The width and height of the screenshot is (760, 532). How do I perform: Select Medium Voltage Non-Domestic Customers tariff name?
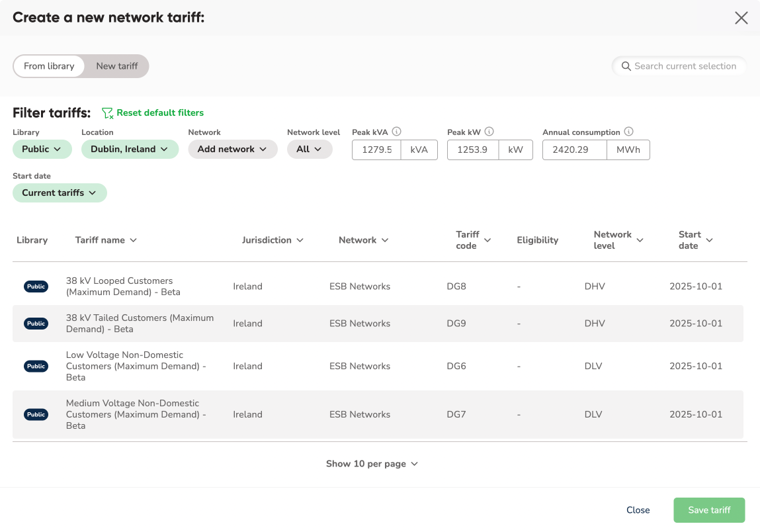pyautogui.click(x=136, y=415)
